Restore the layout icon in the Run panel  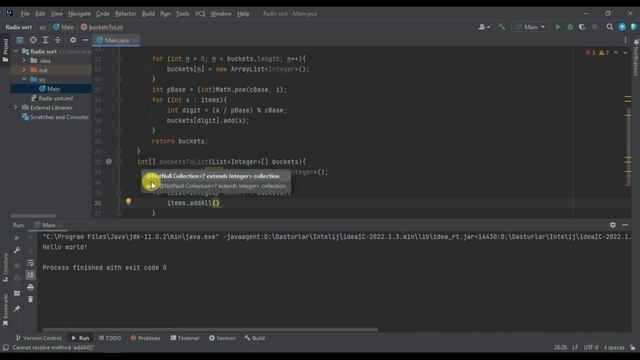17,293
